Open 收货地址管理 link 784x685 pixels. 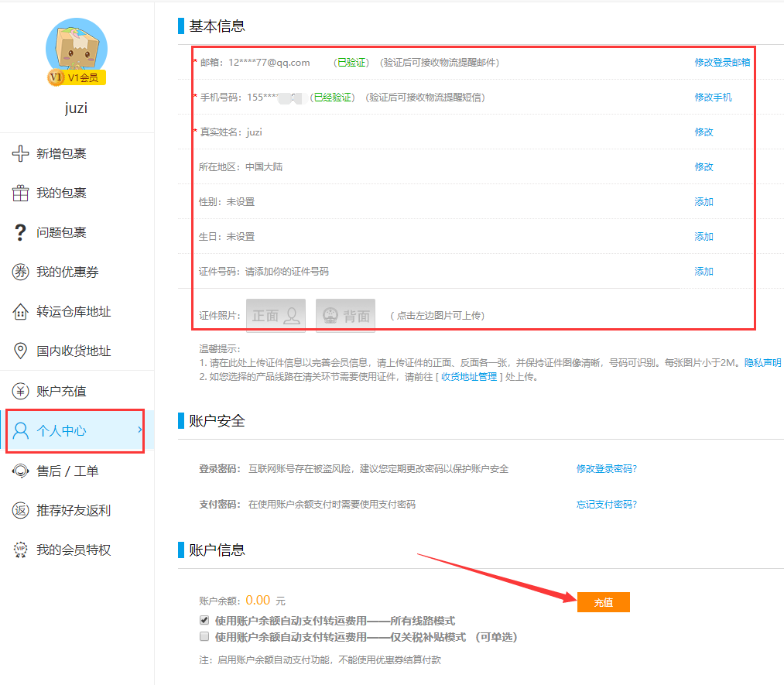click(x=469, y=377)
